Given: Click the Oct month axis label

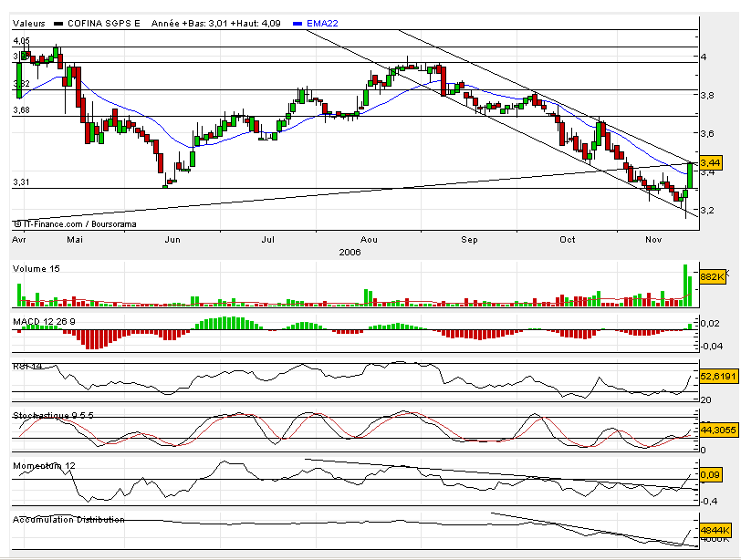Looking at the screenshot, I should pos(567,239).
